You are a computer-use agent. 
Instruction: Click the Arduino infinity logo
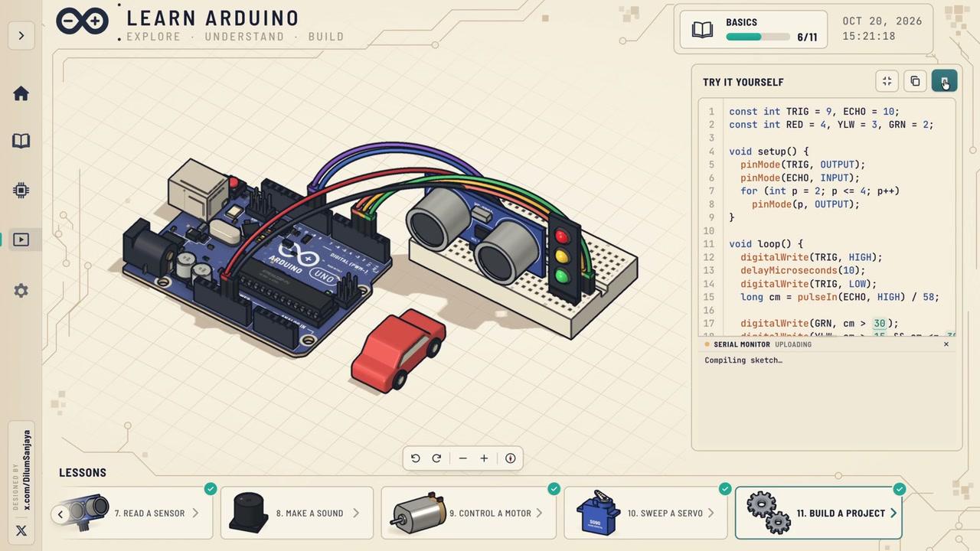[82, 21]
